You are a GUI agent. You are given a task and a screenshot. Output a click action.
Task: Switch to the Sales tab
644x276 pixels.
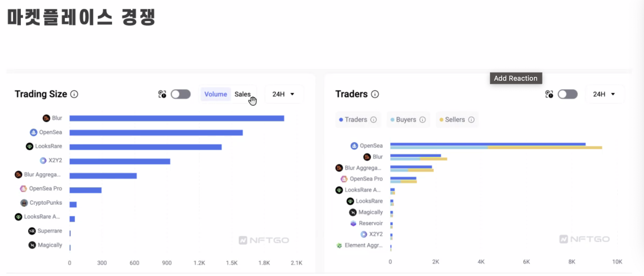click(243, 94)
